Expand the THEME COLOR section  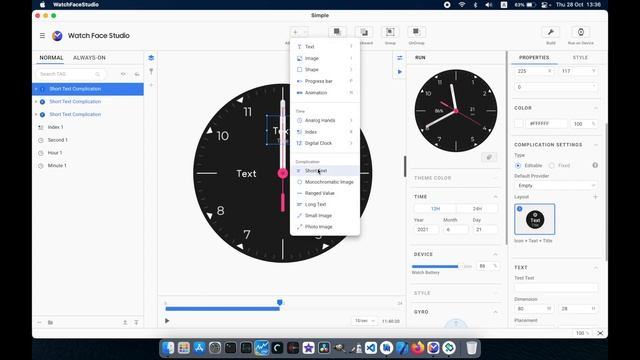[495, 178]
